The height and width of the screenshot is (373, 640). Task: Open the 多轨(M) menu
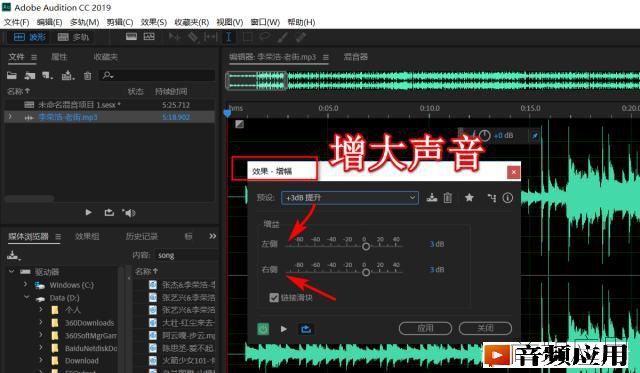pyautogui.click(x=84, y=22)
